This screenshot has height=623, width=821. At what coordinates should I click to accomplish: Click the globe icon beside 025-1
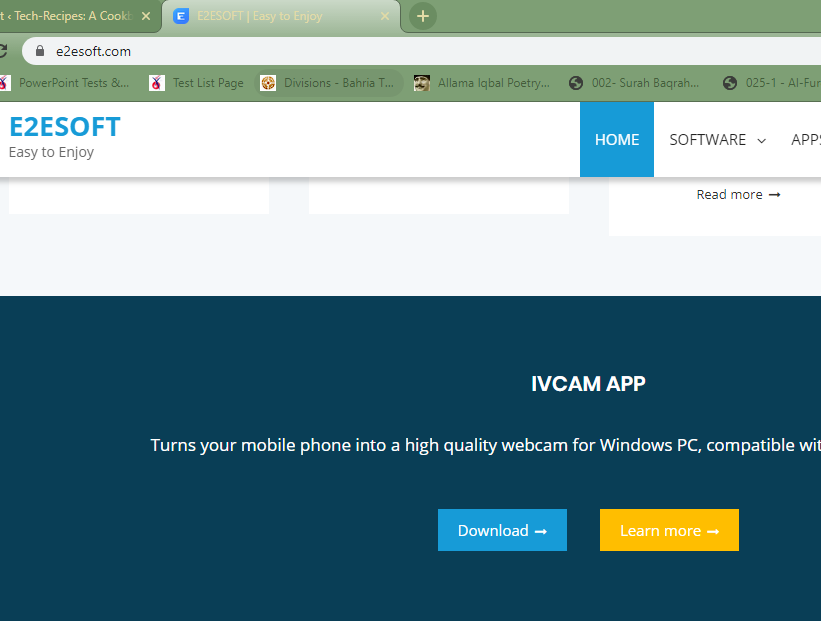[730, 83]
